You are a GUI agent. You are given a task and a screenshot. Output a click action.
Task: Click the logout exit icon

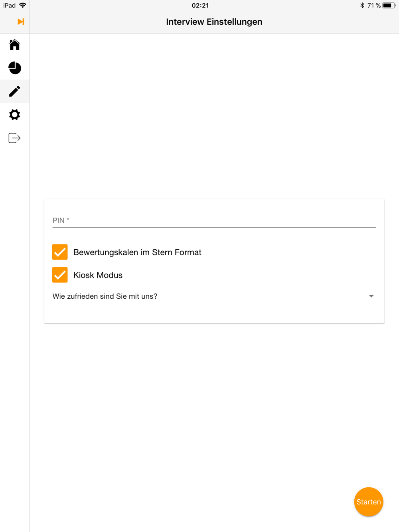pyautogui.click(x=15, y=138)
